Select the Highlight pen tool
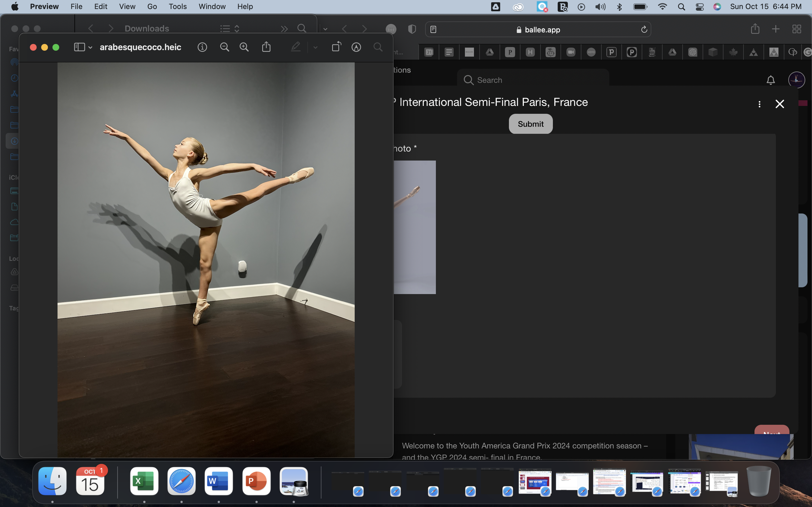This screenshot has width=812, height=507. point(295,47)
